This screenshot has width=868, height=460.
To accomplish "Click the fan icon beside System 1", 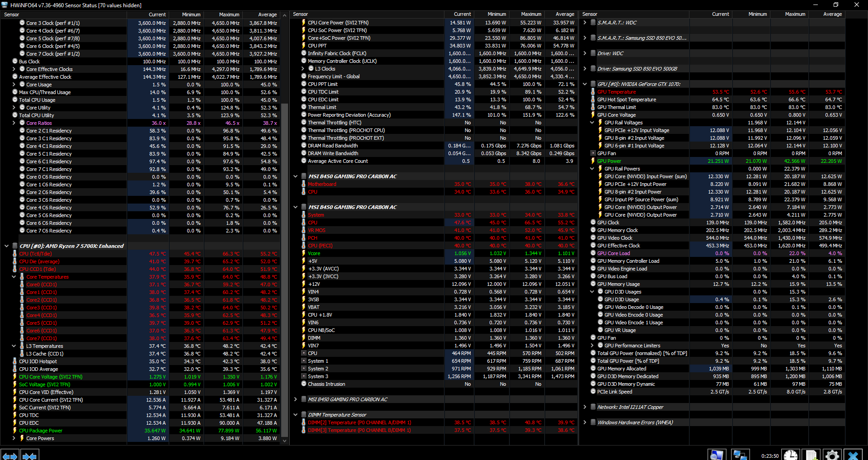I will (x=304, y=361).
